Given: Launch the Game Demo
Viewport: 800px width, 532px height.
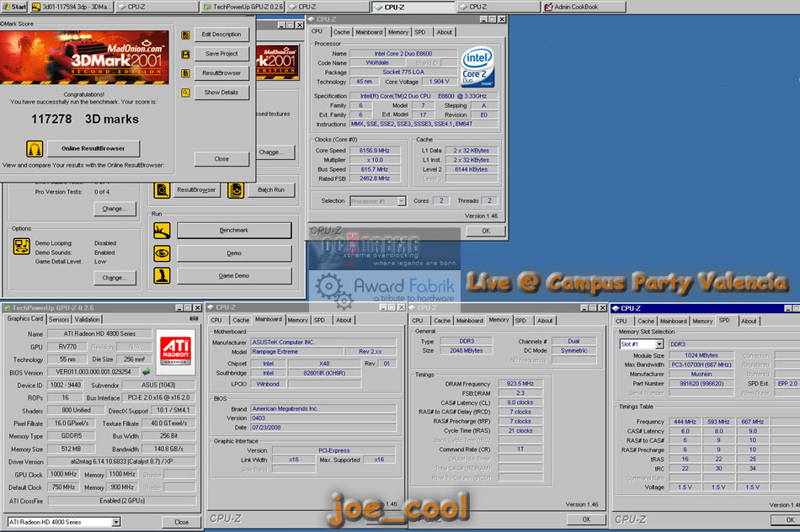Looking at the screenshot, I should coord(234,275).
